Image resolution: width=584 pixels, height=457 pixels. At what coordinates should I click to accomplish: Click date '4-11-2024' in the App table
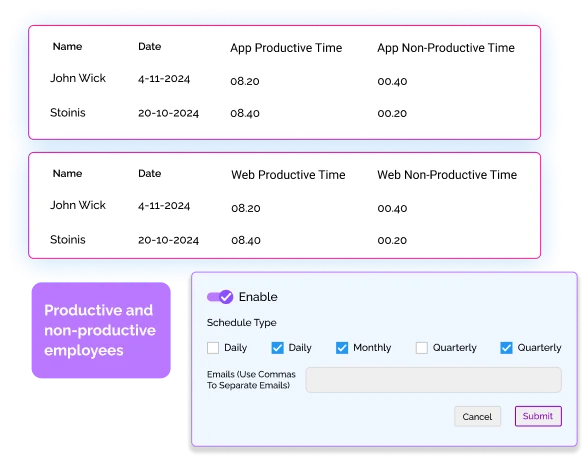point(164,79)
